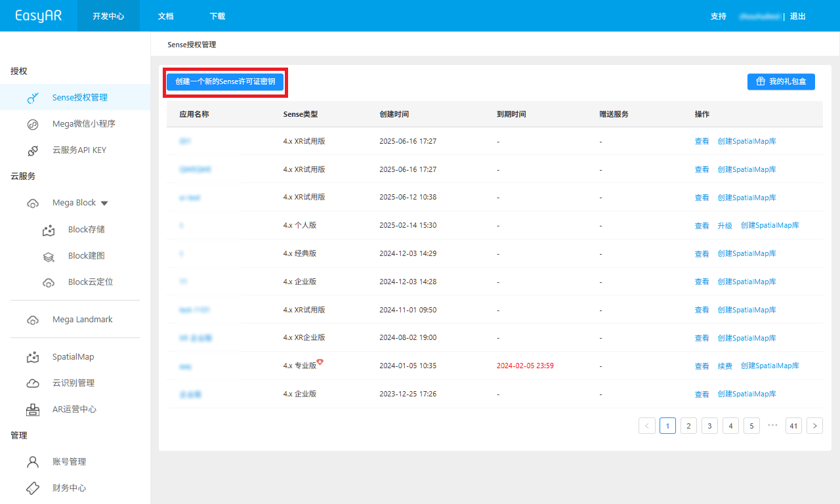Open the 文档 top navigation tab

165,16
